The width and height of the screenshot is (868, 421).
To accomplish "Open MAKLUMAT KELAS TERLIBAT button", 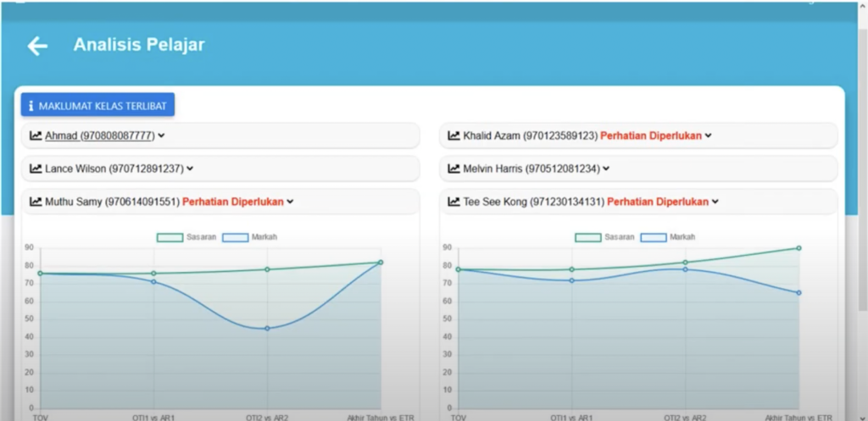I will [97, 105].
